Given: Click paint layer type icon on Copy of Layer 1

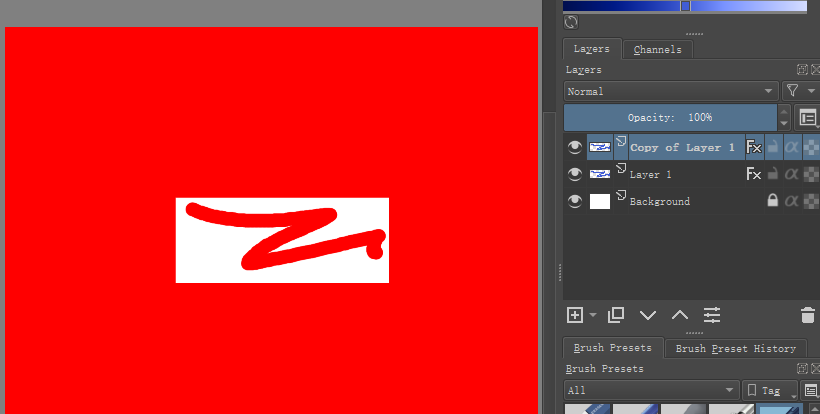Looking at the screenshot, I should tap(621, 141).
